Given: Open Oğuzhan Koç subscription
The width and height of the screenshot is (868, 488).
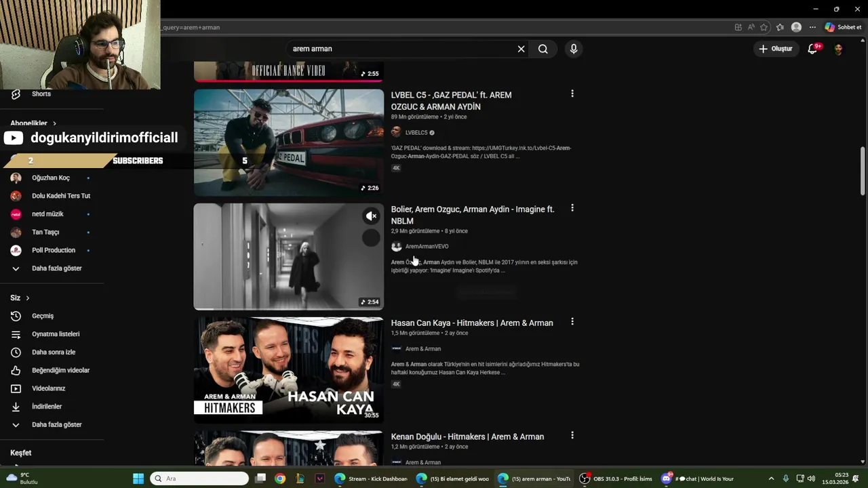Looking at the screenshot, I should coord(52,178).
